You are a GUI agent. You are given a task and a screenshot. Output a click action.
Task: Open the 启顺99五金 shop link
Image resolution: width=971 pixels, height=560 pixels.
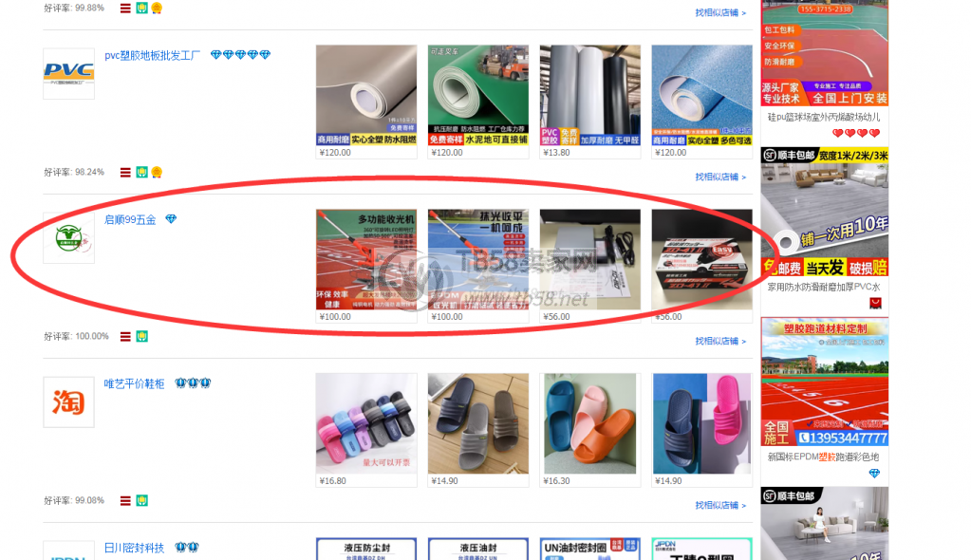click(130, 219)
